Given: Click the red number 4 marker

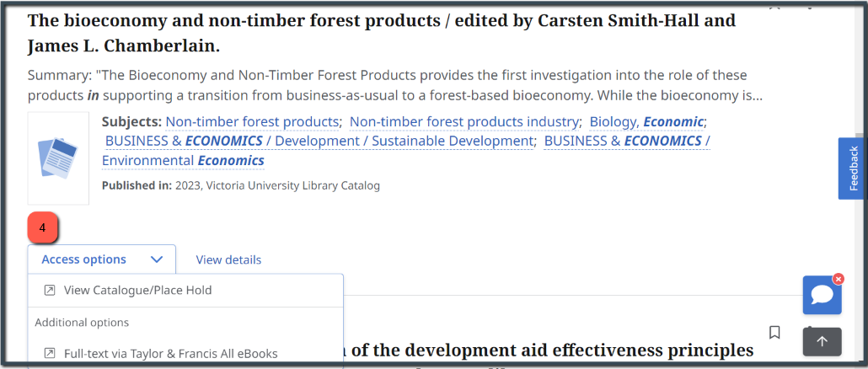Looking at the screenshot, I should coord(43,227).
